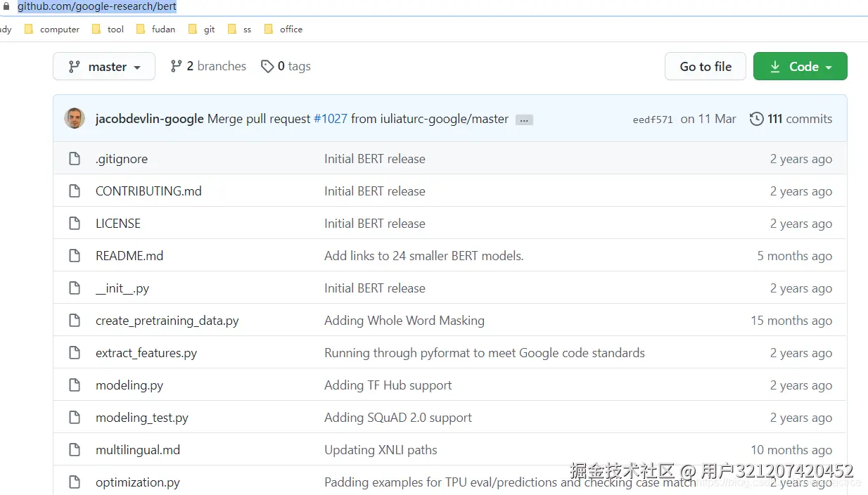Click '5 months ago' timestamp on README.md
This screenshot has width=868, height=495.
click(x=795, y=256)
